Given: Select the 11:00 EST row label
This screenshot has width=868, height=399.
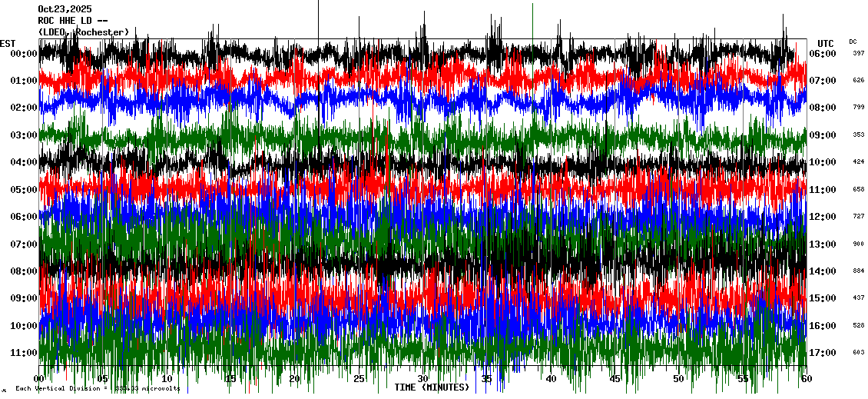Looking at the screenshot, I should pos(23,353).
